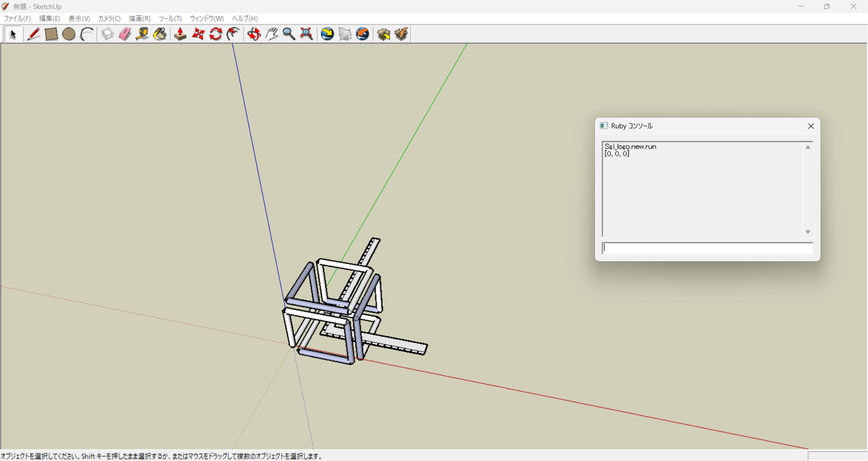The image size is (868, 461).
Task: Activate the Orbit camera tool
Action: click(x=254, y=34)
